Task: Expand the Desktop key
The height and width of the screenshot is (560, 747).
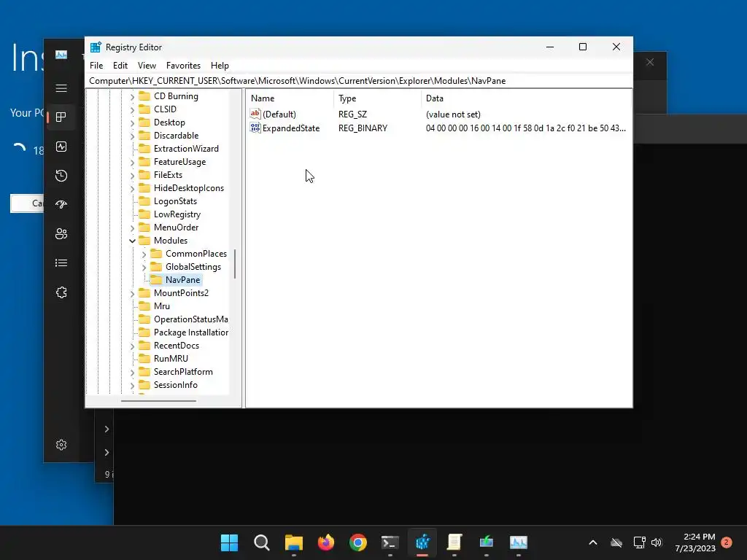Action: (x=133, y=122)
